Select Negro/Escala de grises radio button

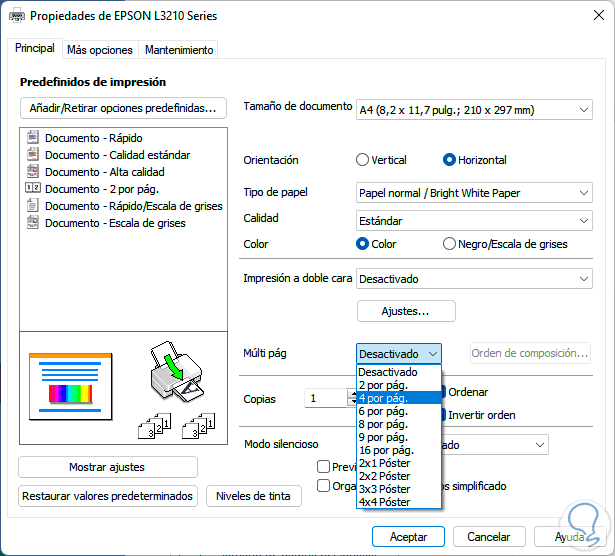tap(449, 244)
